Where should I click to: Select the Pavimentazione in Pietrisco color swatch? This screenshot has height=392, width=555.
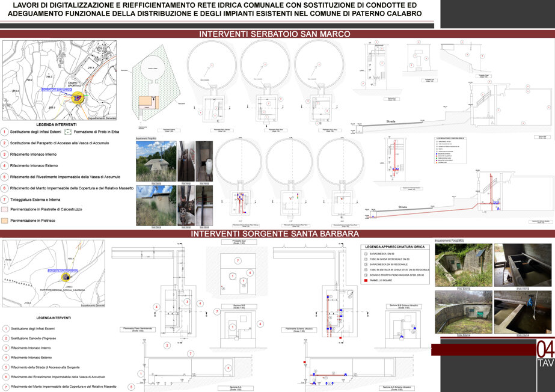tap(5, 221)
